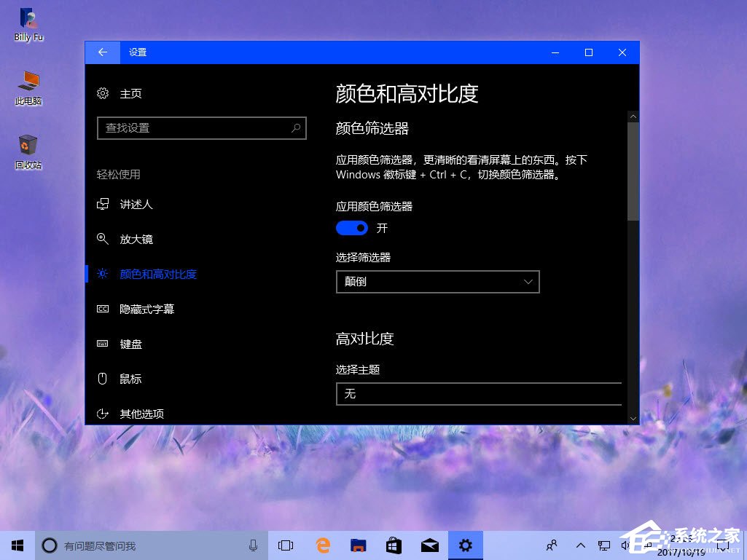
Task: Turn off the 应用颜色筛选器 switch
Action: click(x=352, y=228)
